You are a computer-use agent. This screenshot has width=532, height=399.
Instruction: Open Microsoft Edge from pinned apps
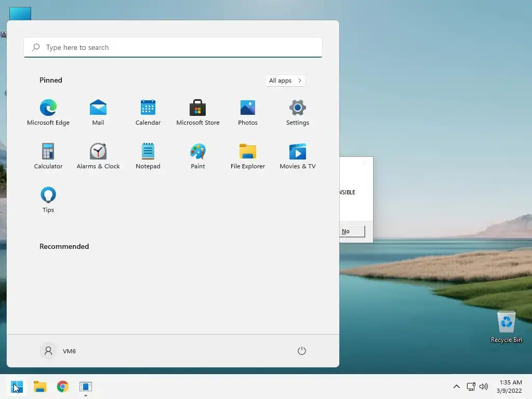pyautogui.click(x=48, y=113)
